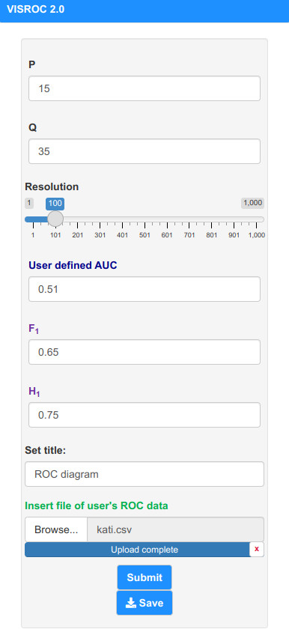Click the User defined AUC field
Screen dimensions: 289x644
click(x=144, y=289)
